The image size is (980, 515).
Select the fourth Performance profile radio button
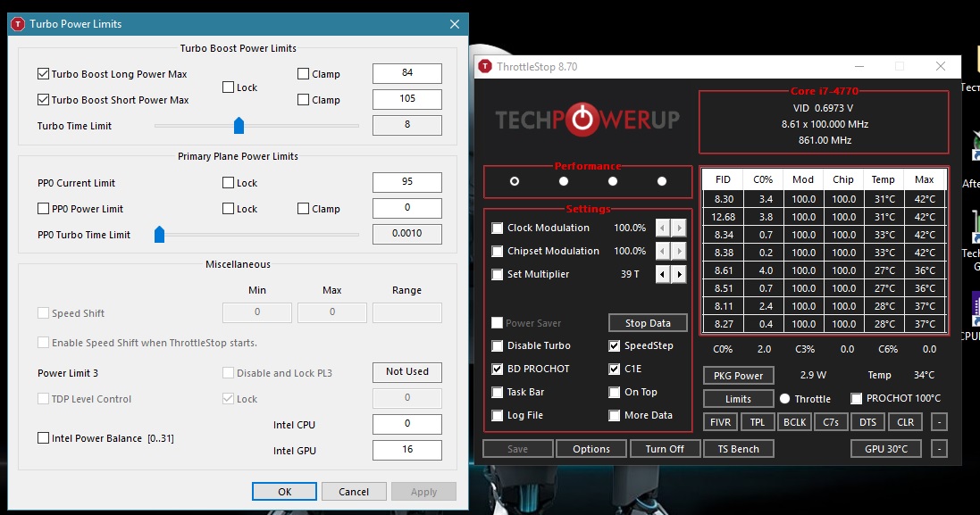click(x=662, y=181)
